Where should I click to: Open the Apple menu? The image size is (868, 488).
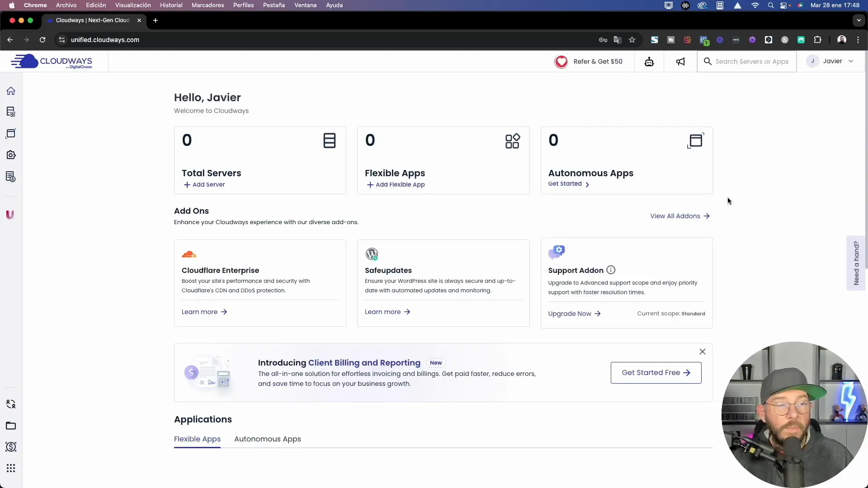point(12,5)
